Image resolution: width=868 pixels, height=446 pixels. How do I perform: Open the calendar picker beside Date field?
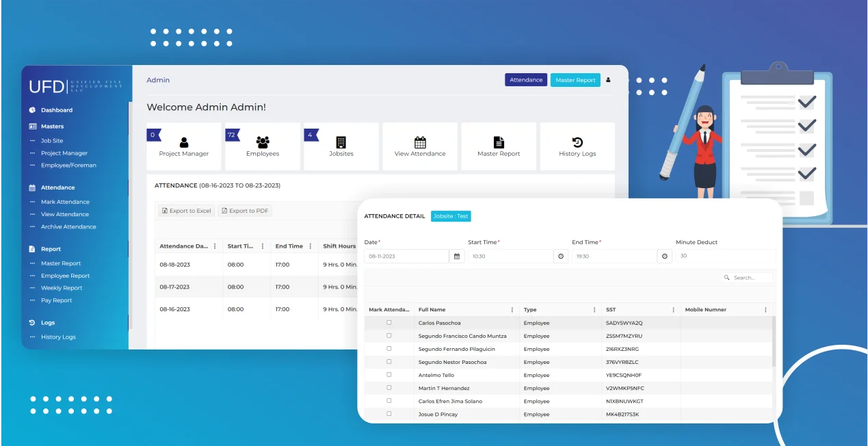click(x=457, y=257)
